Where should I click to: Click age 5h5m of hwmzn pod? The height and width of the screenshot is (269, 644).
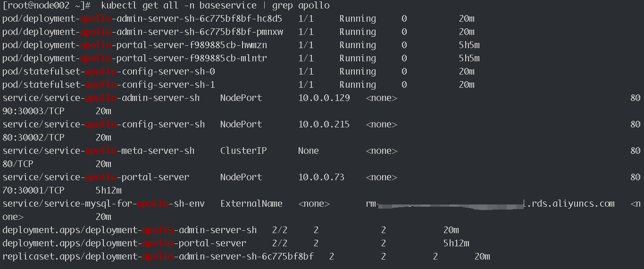click(x=469, y=45)
